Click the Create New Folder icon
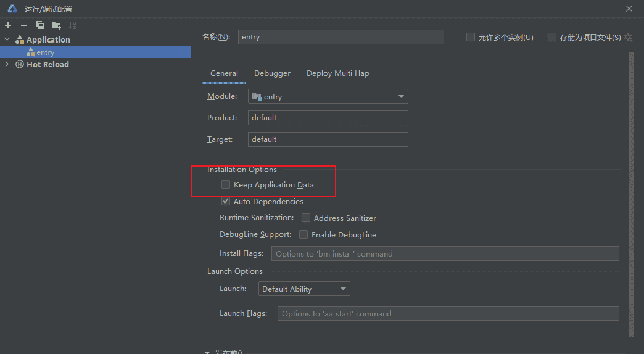644x354 pixels. coord(56,25)
